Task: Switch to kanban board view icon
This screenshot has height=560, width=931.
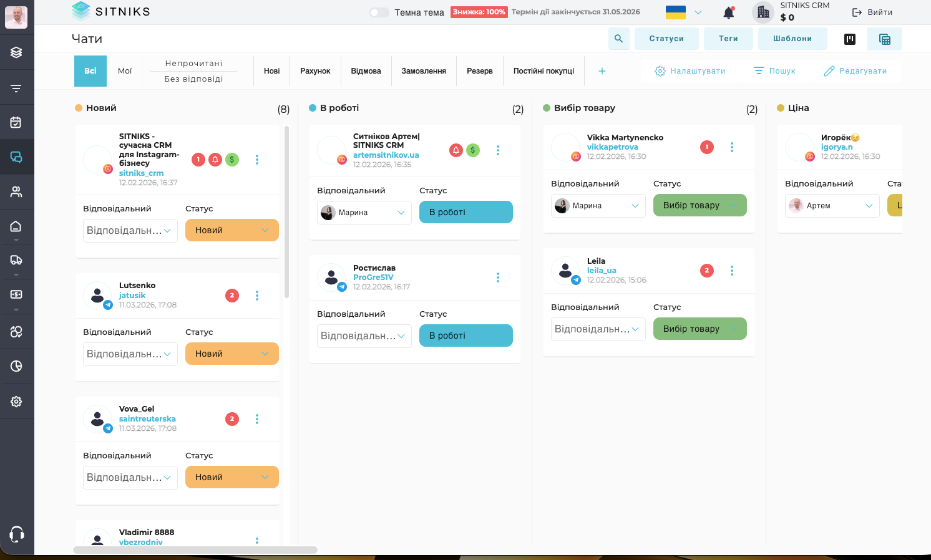Action: tap(849, 39)
